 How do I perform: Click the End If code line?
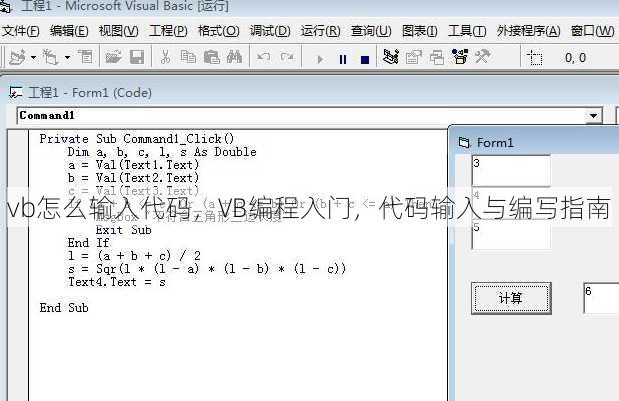pyautogui.click(x=88, y=243)
